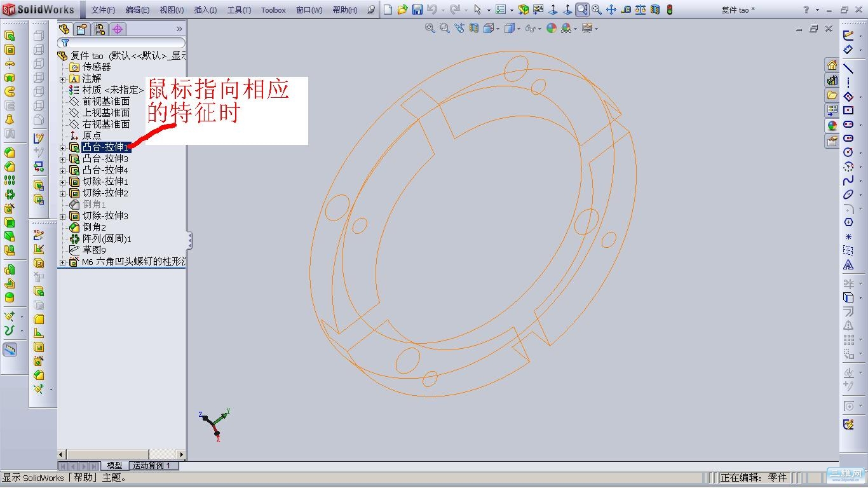The image size is (868, 488).
Task: Open the Design Library folder tab in task pane
Action: pyautogui.click(x=832, y=95)
